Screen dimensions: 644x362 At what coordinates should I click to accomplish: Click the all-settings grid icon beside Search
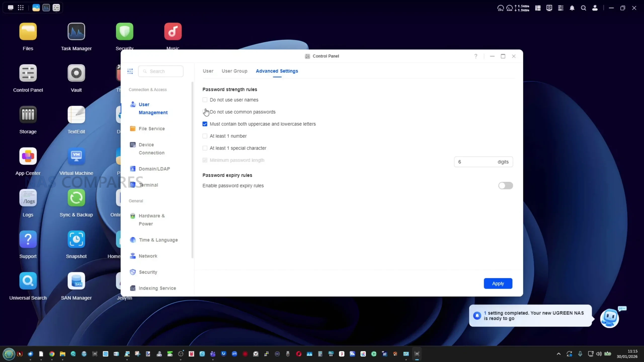[130, 71]
